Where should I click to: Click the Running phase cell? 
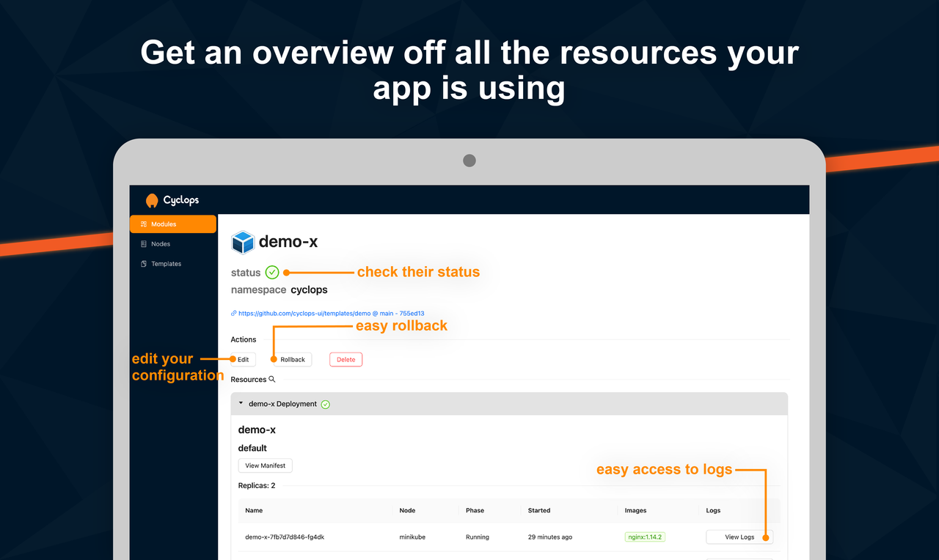point(478,537)
